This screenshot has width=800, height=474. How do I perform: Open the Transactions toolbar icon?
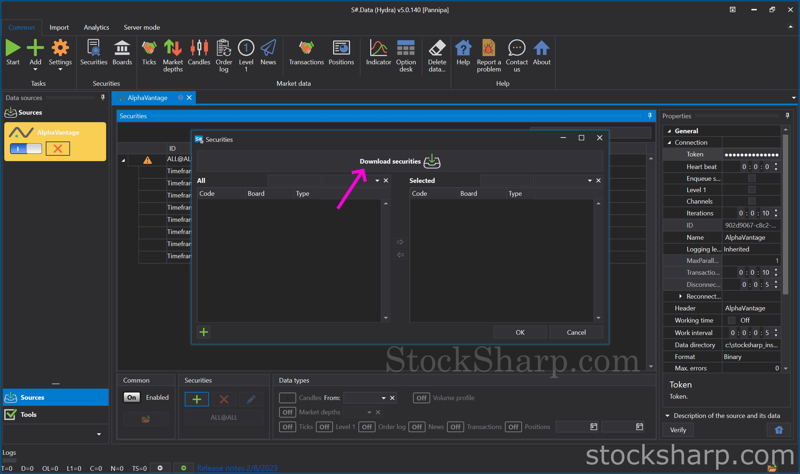(306, 51)
